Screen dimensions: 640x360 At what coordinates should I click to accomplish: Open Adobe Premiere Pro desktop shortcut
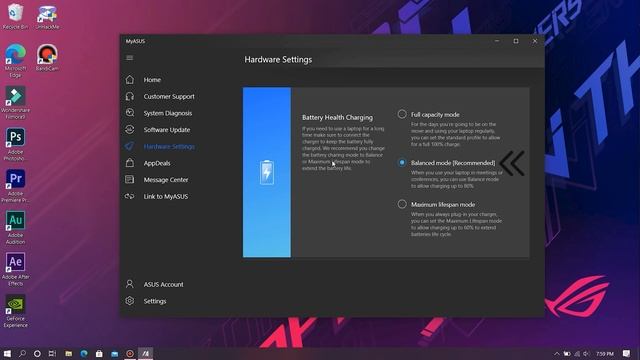tap(16, 185)
